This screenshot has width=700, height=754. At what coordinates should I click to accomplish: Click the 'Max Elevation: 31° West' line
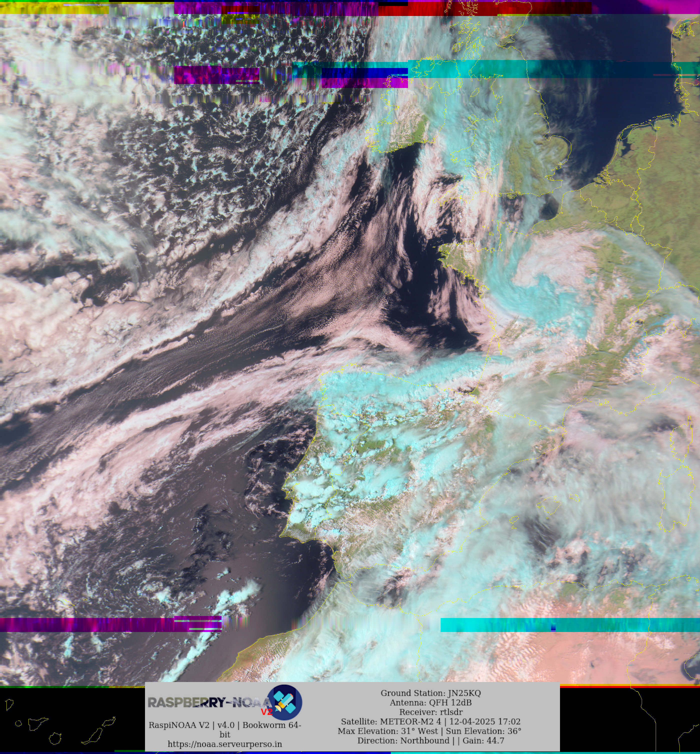tap(429, 731)
